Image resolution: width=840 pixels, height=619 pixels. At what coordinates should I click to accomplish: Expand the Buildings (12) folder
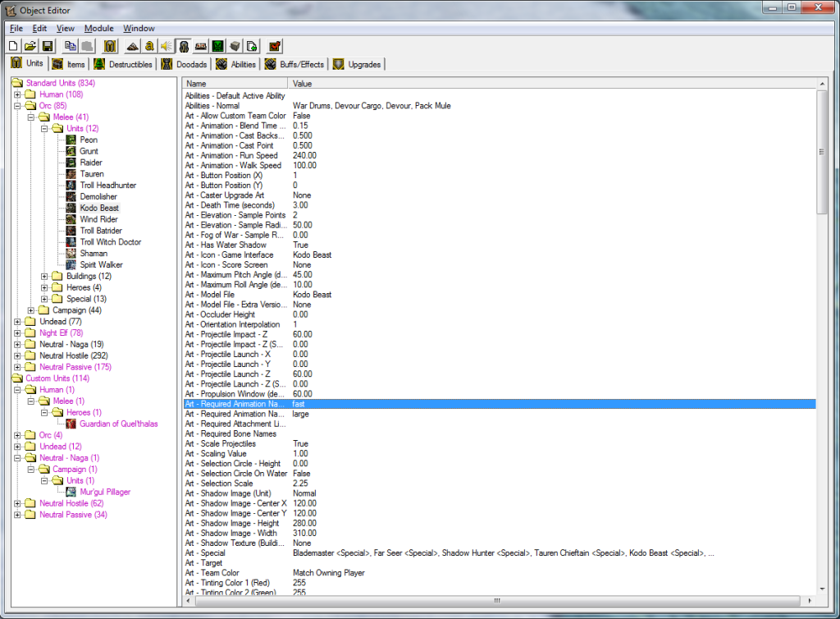pyautogui.click(x=44, y=276)
